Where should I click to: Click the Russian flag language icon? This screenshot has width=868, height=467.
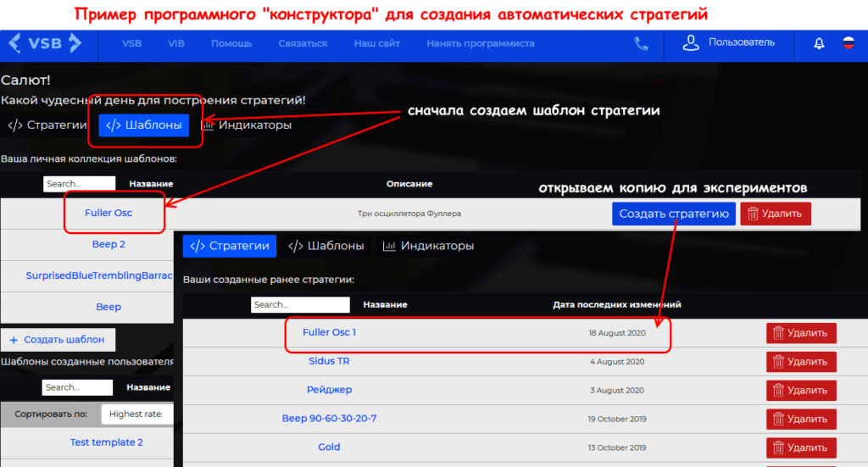coord(848,42)
